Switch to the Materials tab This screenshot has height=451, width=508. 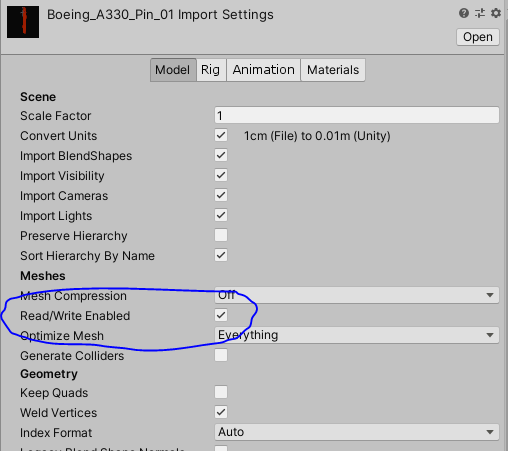click(x=333, y=70)
